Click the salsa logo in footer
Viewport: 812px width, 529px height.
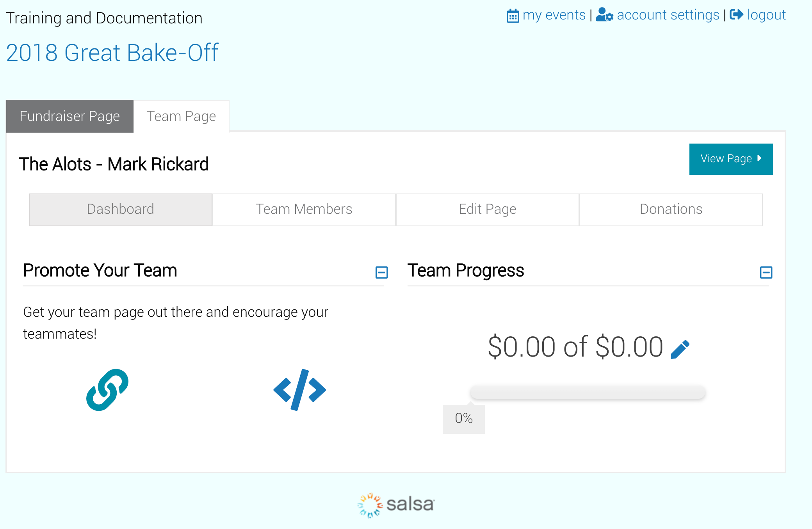pyautogui.click(x=395, y=505)
